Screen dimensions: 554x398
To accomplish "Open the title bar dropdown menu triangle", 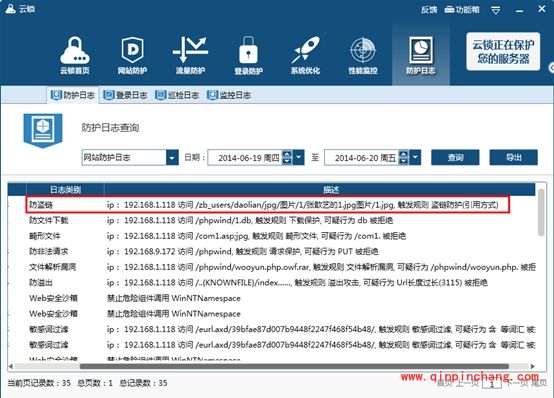I will 495,11.
